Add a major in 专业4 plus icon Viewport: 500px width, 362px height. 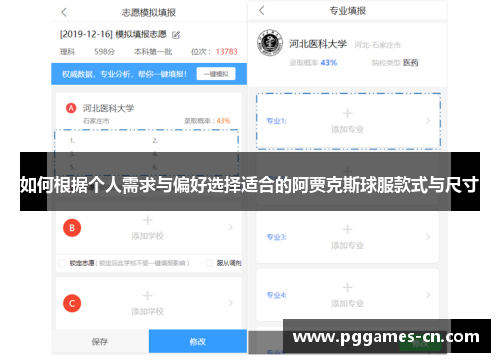click(347, 287)
